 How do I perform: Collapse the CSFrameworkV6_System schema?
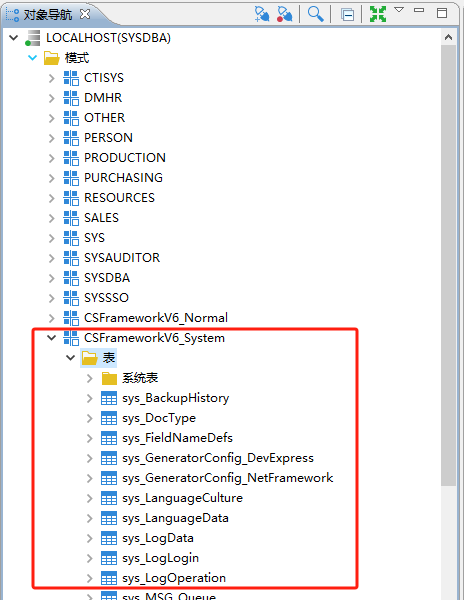point(51,338)
